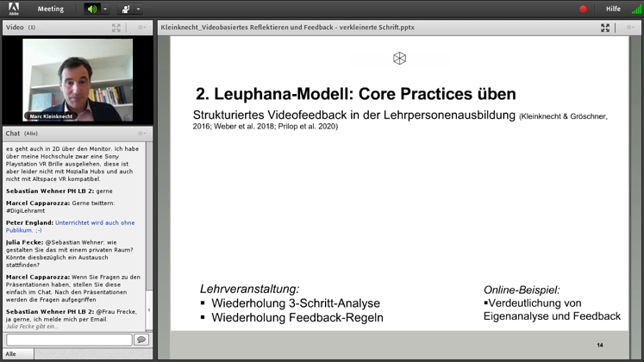Mute the green speaker audio button

click(x=92, y=9)
